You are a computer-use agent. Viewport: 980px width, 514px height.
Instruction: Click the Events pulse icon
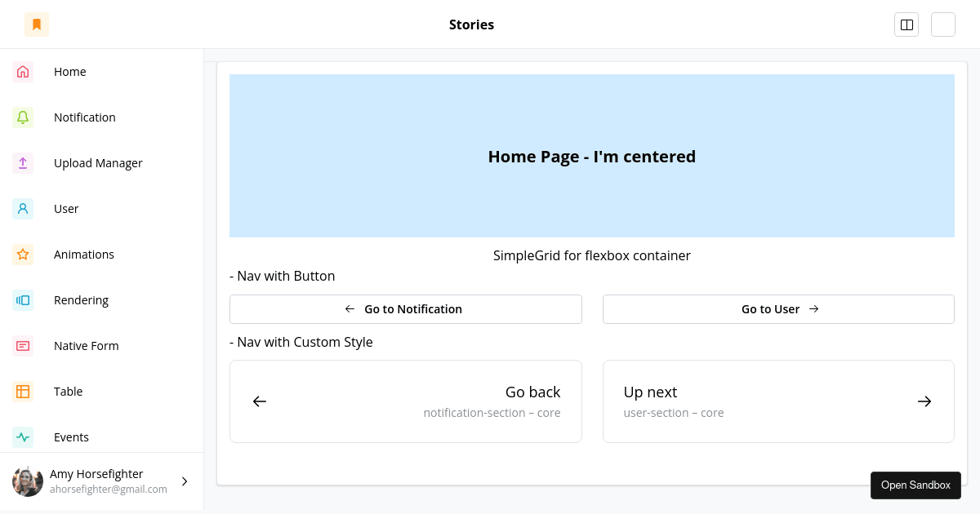[x=23, y=437]
